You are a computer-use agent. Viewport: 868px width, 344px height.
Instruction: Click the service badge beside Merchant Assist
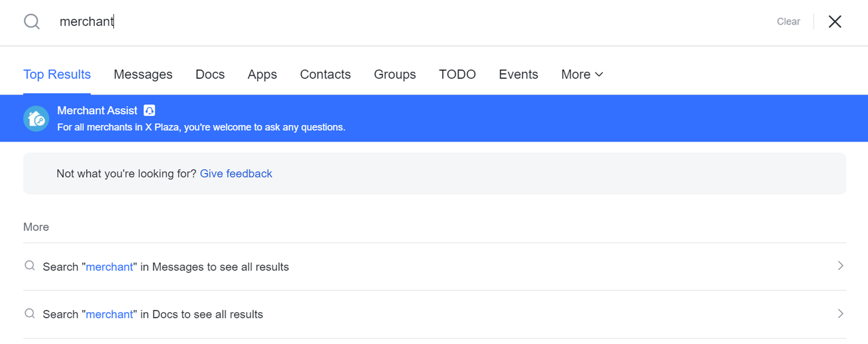pos(150,110)
